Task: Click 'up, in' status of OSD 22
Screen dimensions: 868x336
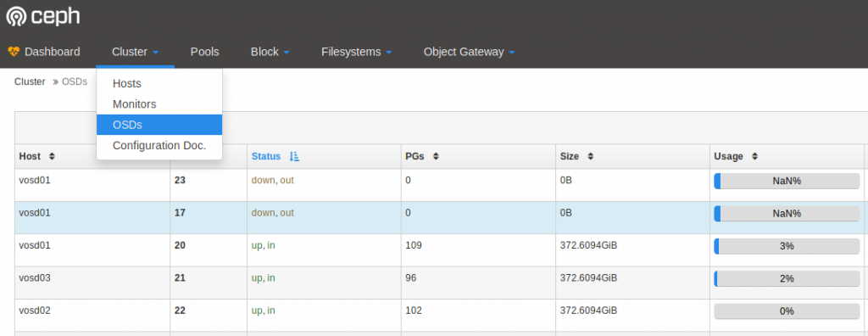Action: point(264,311)
